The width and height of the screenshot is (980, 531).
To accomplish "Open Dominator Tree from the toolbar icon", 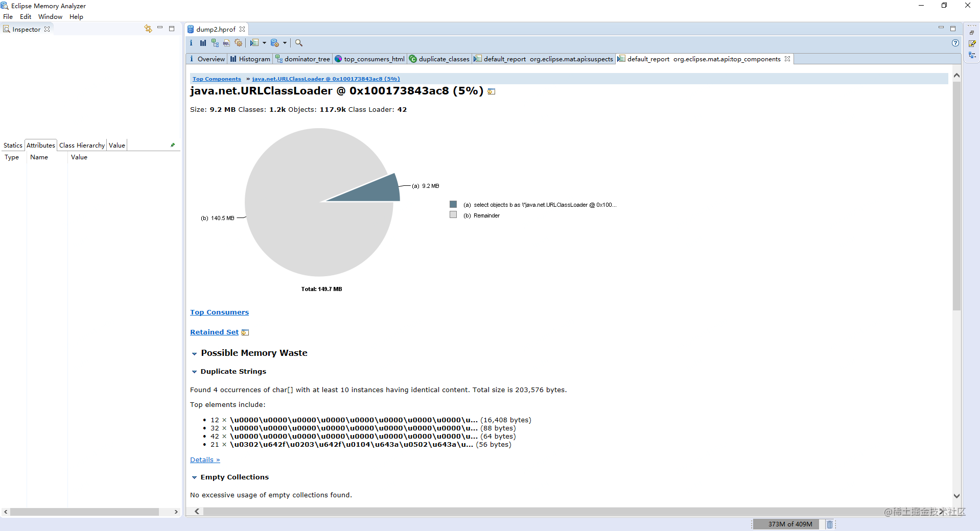I will [x=215, y=43].
